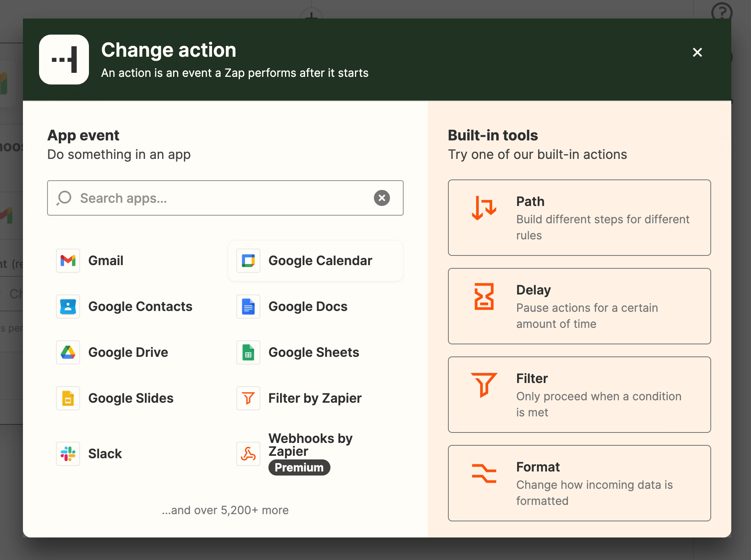Clear the search field with the X icon

(x=382, y=198)
